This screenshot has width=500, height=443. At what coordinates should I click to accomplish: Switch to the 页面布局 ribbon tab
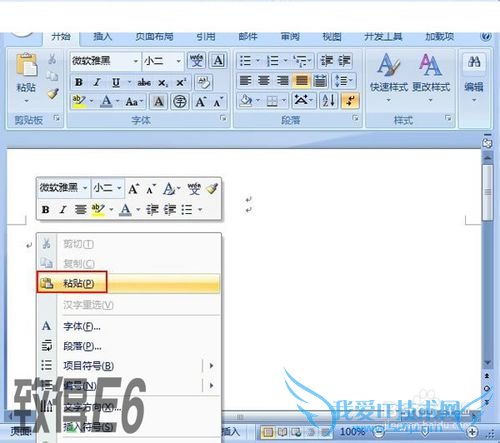pos(154,36)
